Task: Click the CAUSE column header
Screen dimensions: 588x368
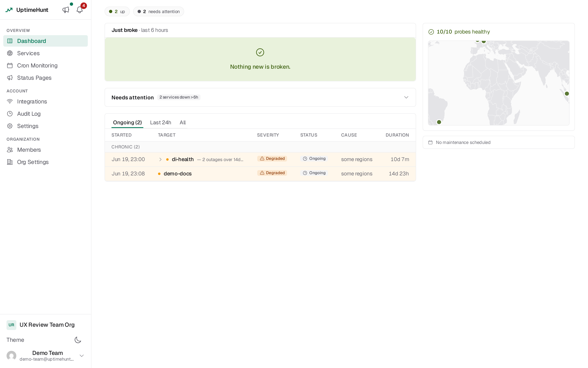Action: 349,135
